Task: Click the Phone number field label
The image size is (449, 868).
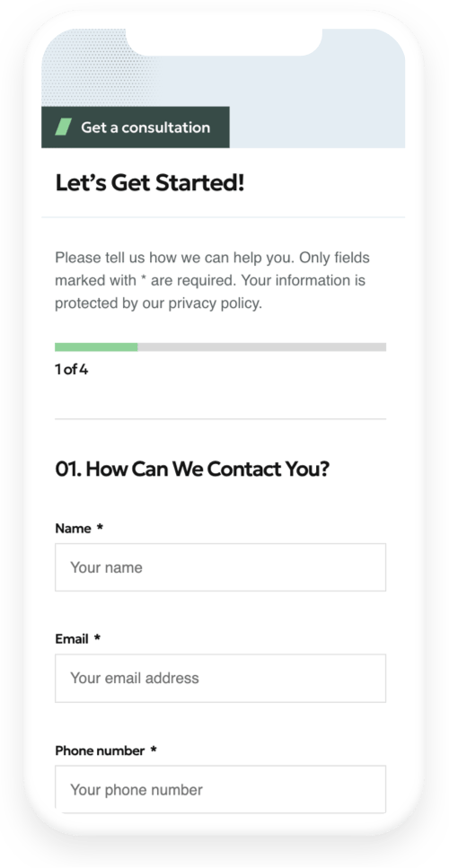Action: point(100,750)
